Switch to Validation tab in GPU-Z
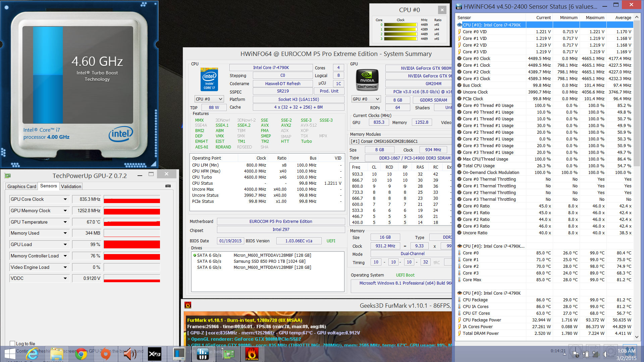Viewport: 644px width, 362px height. (71, 186)
